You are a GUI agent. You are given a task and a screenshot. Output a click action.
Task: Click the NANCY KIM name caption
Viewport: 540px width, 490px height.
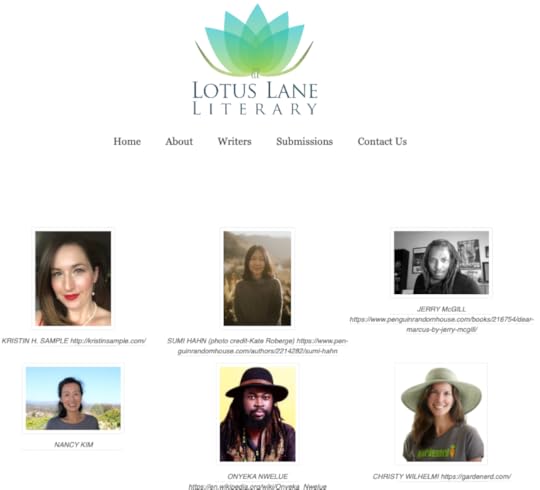(x=74, y=445)
